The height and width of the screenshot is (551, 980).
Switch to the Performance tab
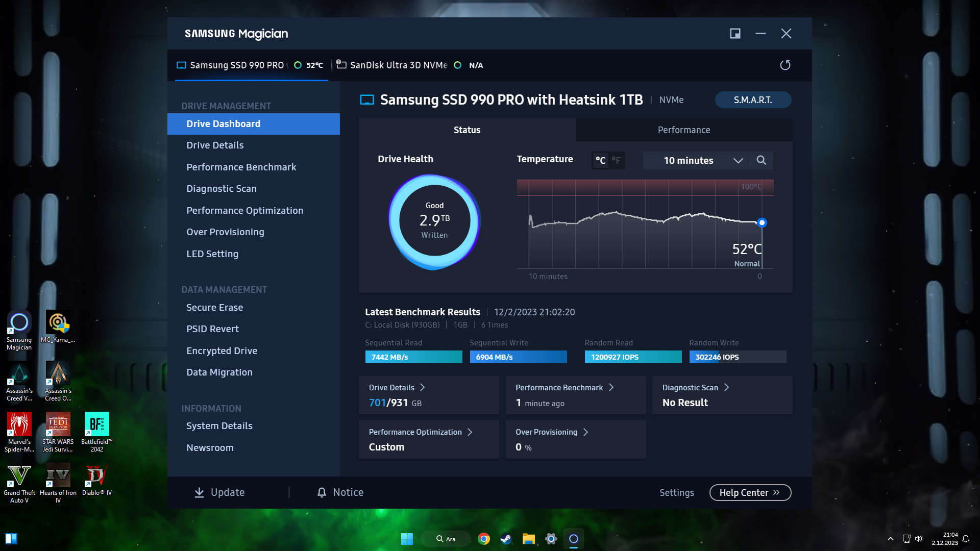(683, 130)
